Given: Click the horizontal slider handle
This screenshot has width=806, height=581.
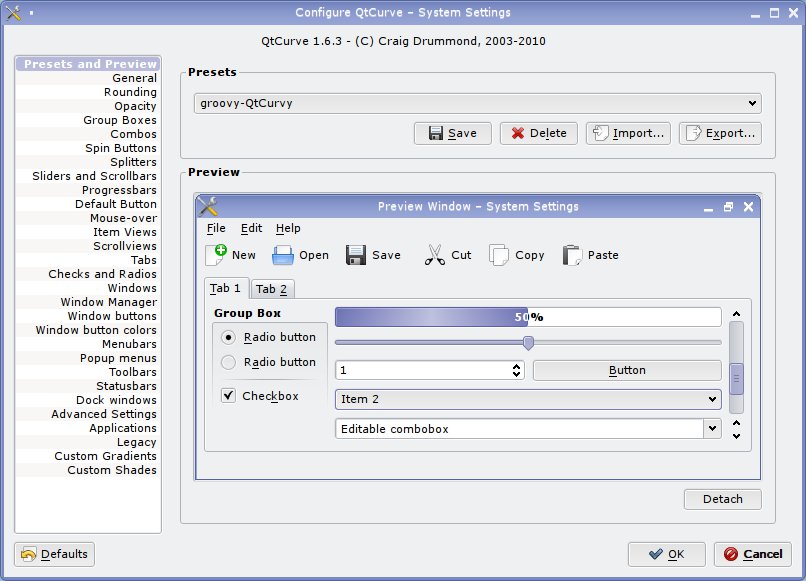Looking at the screenshot, I should pos(528,342).
